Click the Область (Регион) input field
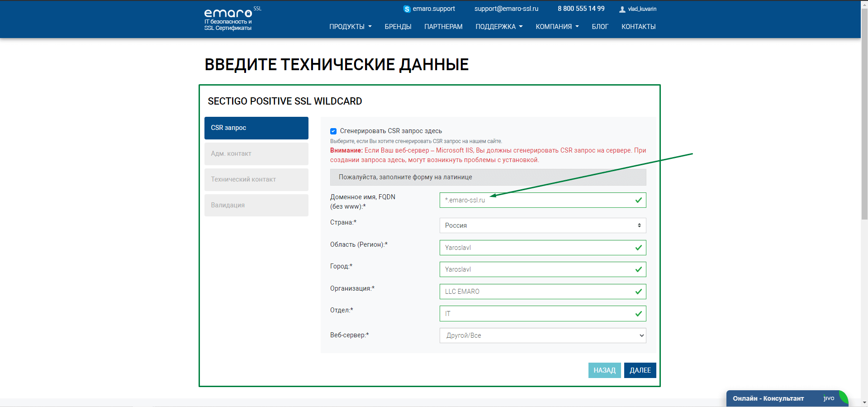Image resolution: width=868 pixels, height=407 pixels. pos(543,248)
